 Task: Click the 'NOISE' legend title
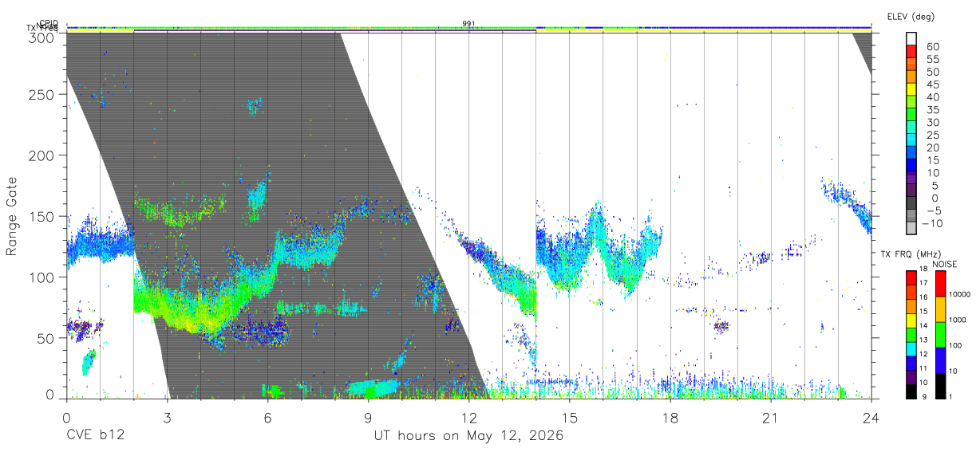[x=946, y=264]
